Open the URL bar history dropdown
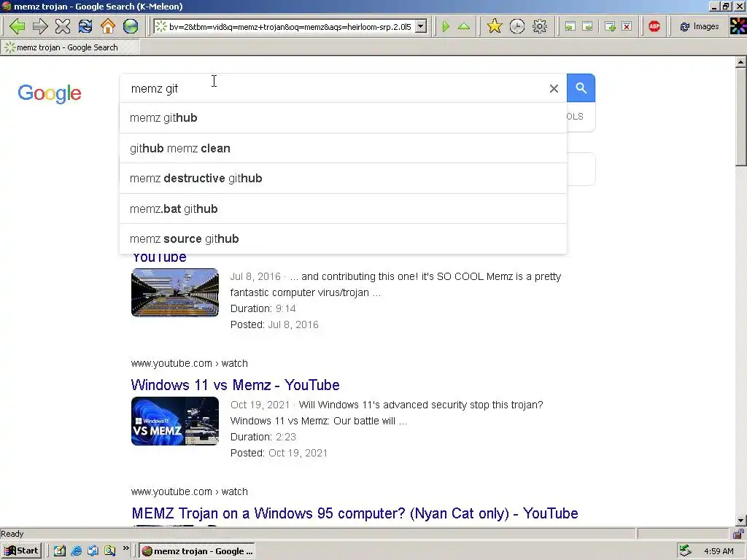This screenshot has height=560, width=747. (x=421, y=27)
